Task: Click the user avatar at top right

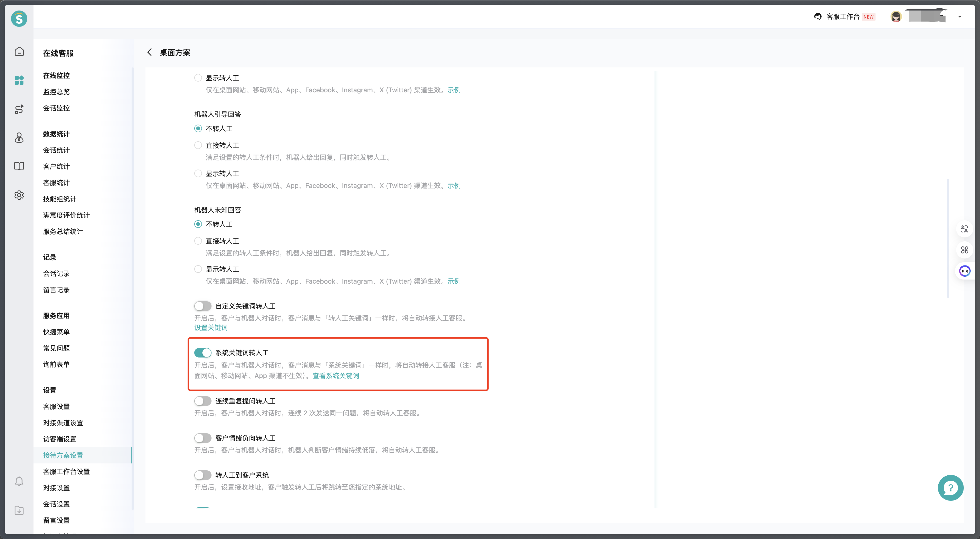Action: 896,17
